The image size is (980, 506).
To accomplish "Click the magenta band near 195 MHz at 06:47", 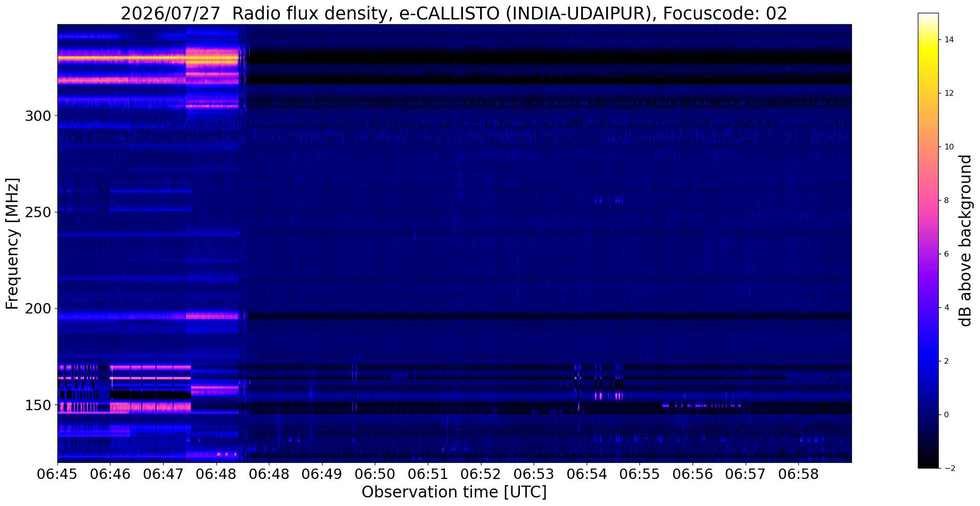I will tap(212, 316).
